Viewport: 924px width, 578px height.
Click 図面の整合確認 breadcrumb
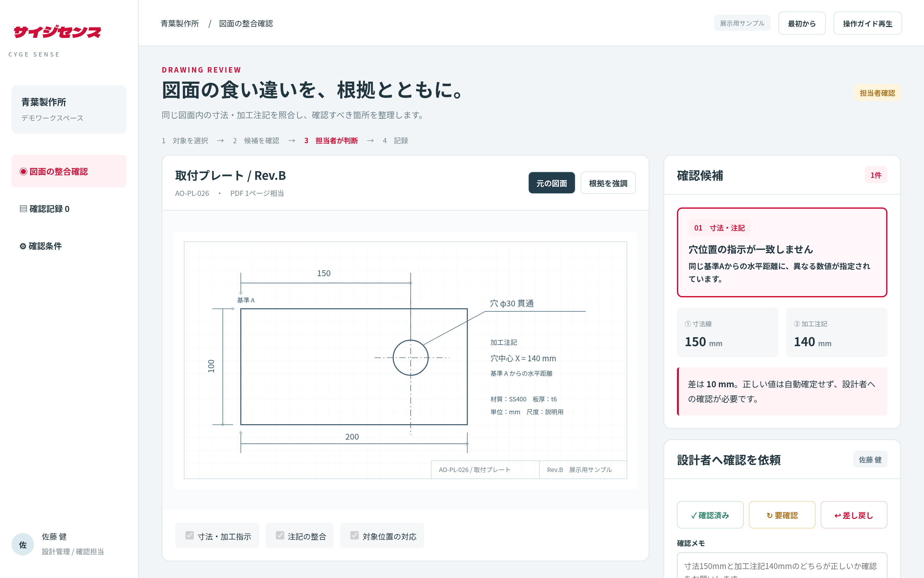246,23
